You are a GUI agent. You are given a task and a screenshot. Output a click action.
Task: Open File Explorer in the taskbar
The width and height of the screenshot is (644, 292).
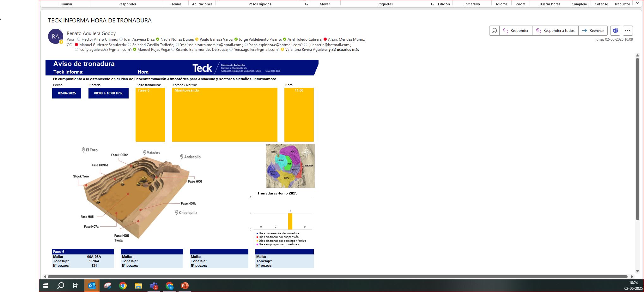(138, 286)
